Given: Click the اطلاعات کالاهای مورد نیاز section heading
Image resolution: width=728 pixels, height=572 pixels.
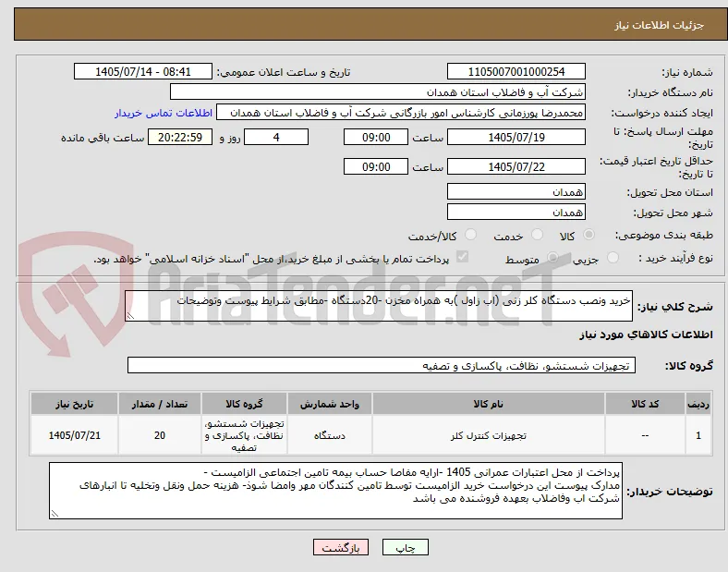Looking at the screenshot, I should tap(646, 335).
